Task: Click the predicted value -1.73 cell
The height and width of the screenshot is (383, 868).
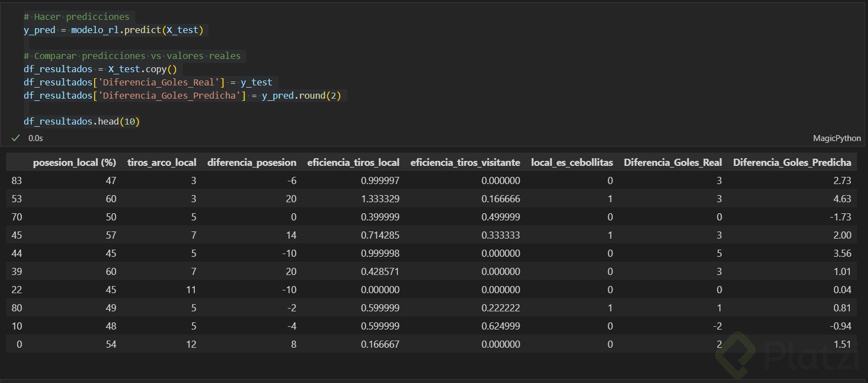Action: pyautogui.click(x=840, y=217)
